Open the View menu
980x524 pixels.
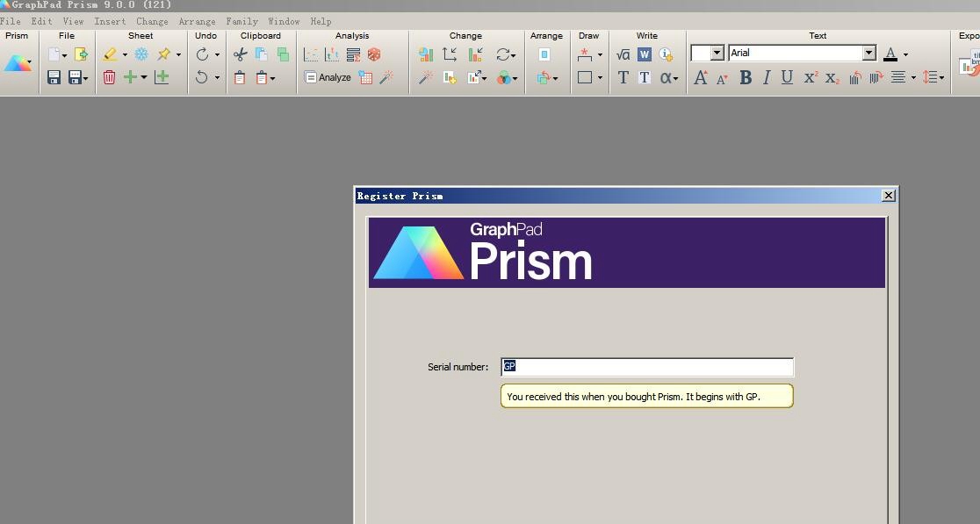tap(73, 21)
